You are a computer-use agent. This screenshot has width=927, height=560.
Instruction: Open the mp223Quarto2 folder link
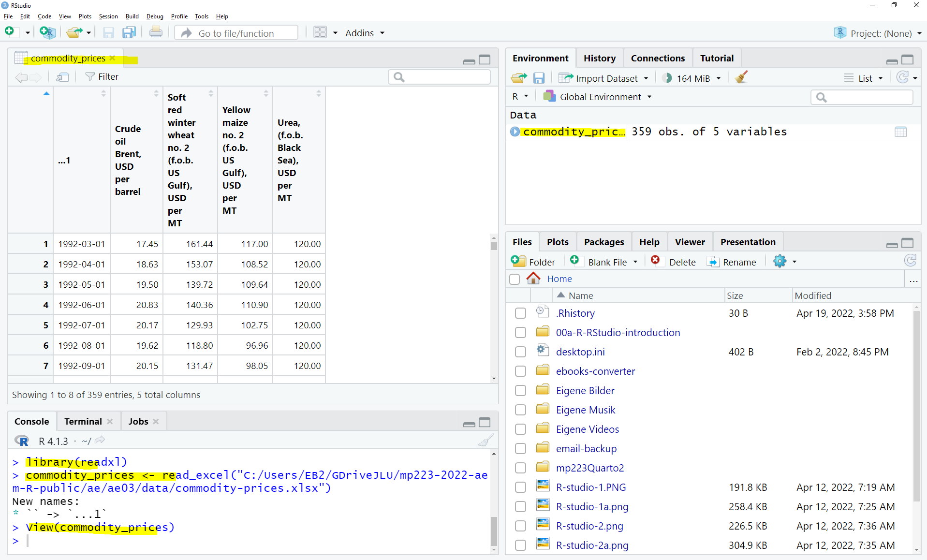589,468
